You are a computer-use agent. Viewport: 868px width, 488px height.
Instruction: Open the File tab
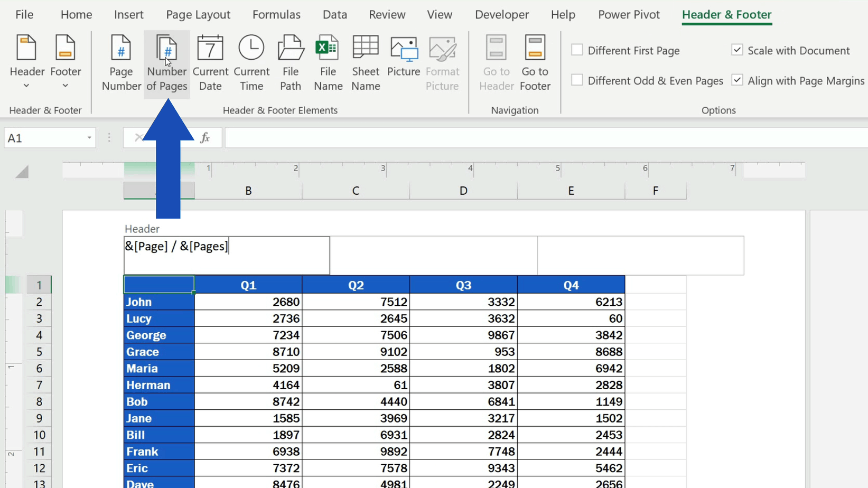24,15
